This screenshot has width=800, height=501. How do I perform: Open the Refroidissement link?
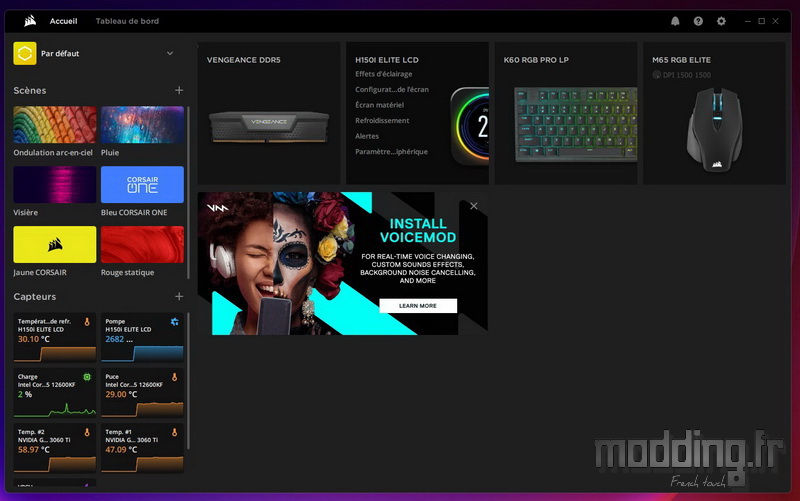coord(382,120)
